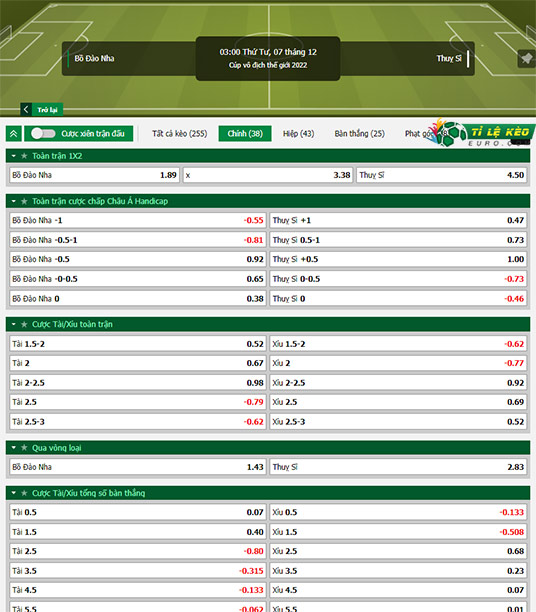Image resolution: width=536 pixels, height=612 pixels.
Task: Choose total goals Tài 2.5 at -0.80
Action: coord(137,551)
